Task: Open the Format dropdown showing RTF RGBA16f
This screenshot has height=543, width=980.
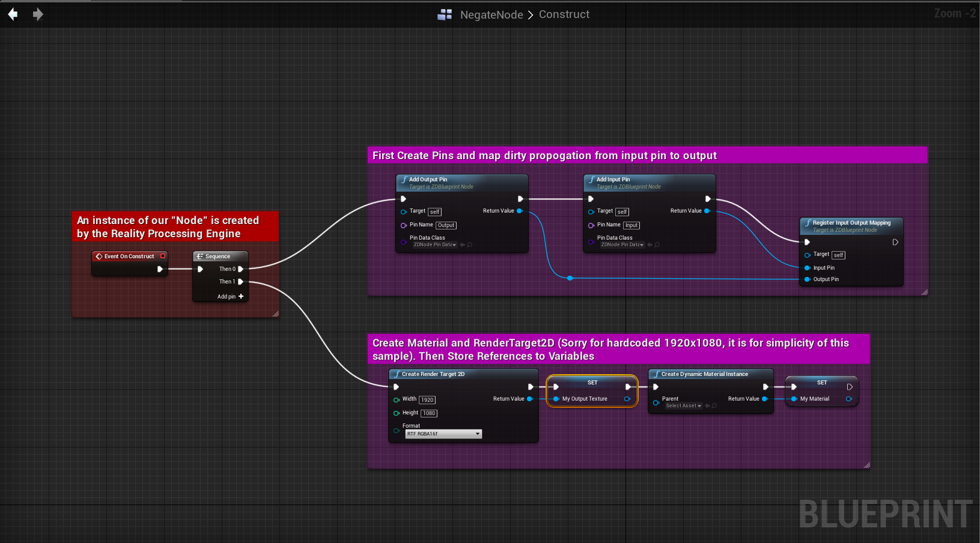Action: point(443,434)
